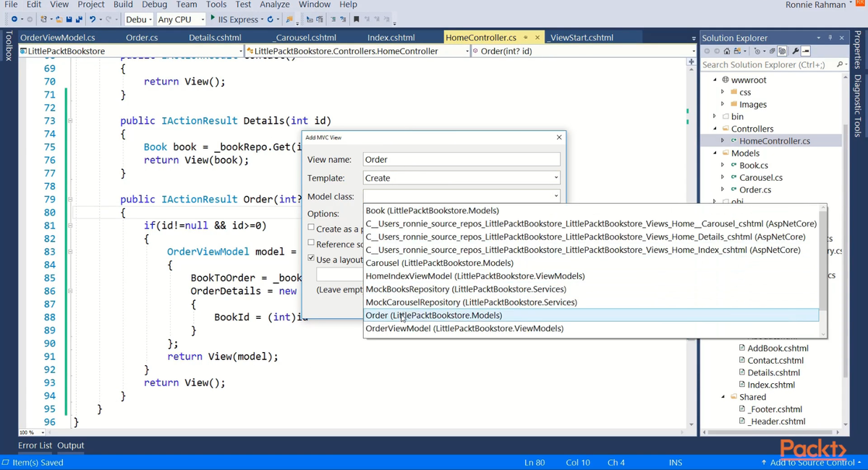Click the browser refresh icon in toolbar
Viewport: 868px width, 470px height.
270,20
